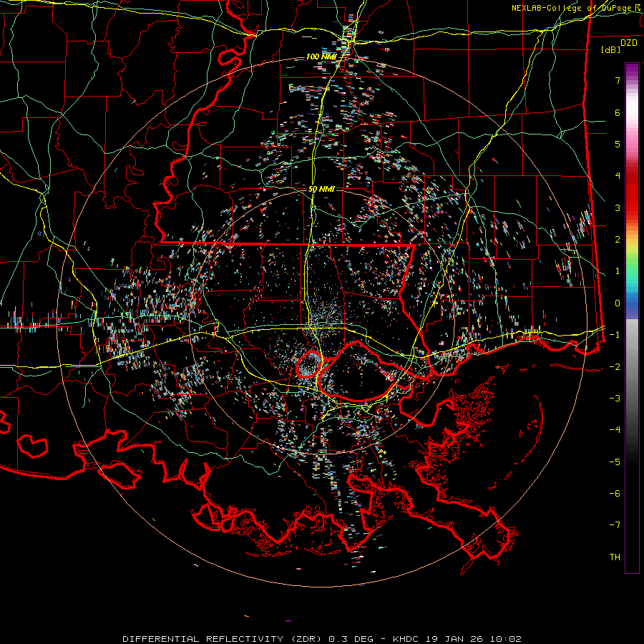Click the -5 value on the color scale
Screen dimensions: 644x644
point(615,462)
